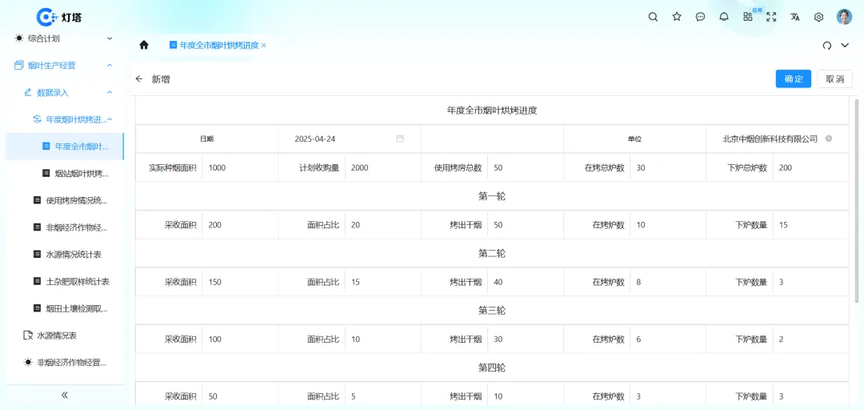Select 年度全市烟叶... sidebar item
The height and width of the screenshot is (410, 864).
pos(65,146)
